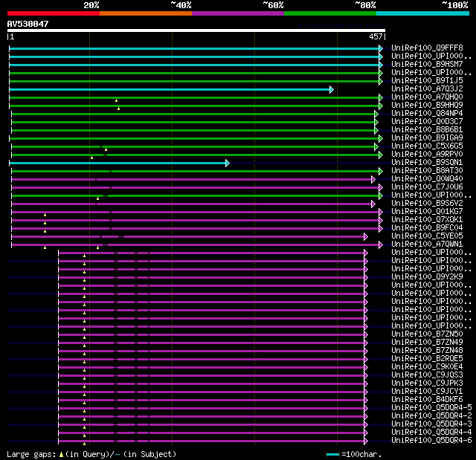Select the UniRef100_B7ZN48 label
Screen dimensions: 476x460
click(x=427, y=351)
